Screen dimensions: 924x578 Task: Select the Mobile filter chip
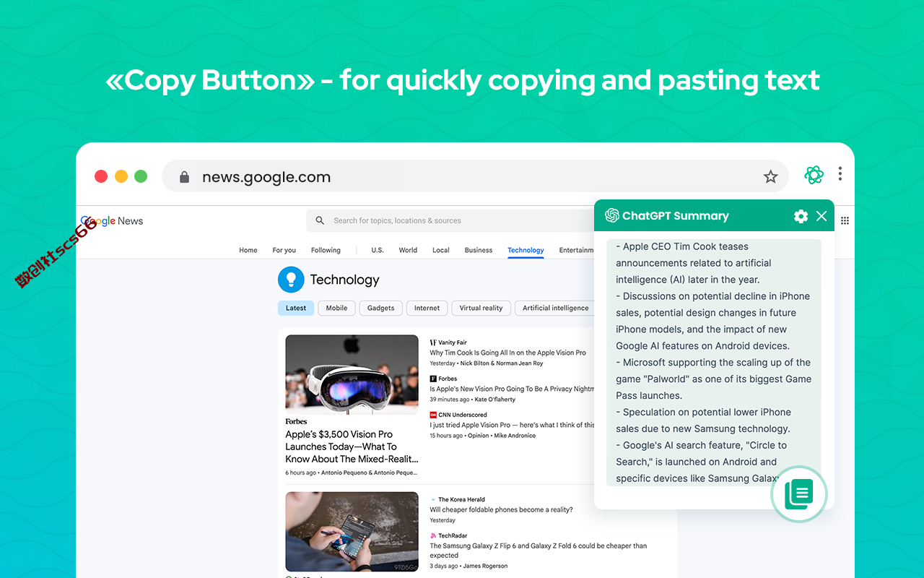336,308
